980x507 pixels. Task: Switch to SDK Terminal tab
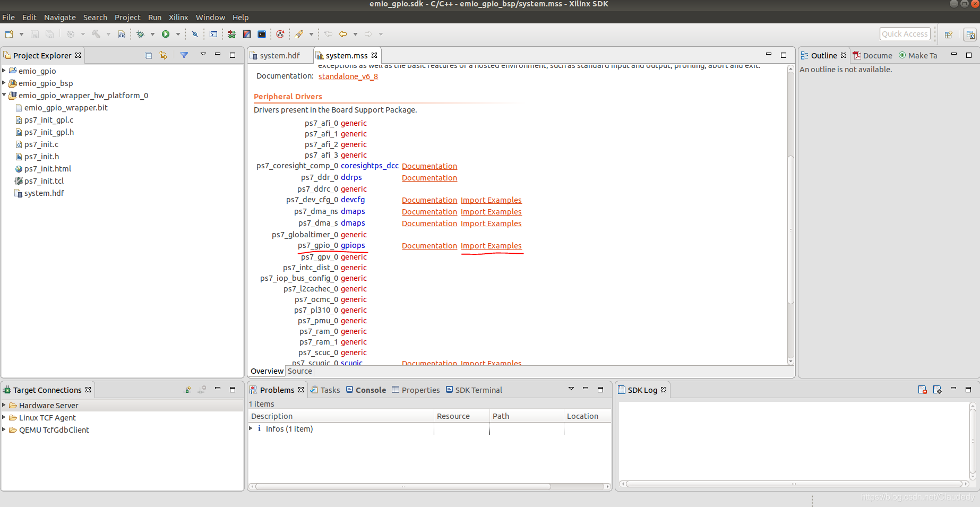[x=474, y=390]
